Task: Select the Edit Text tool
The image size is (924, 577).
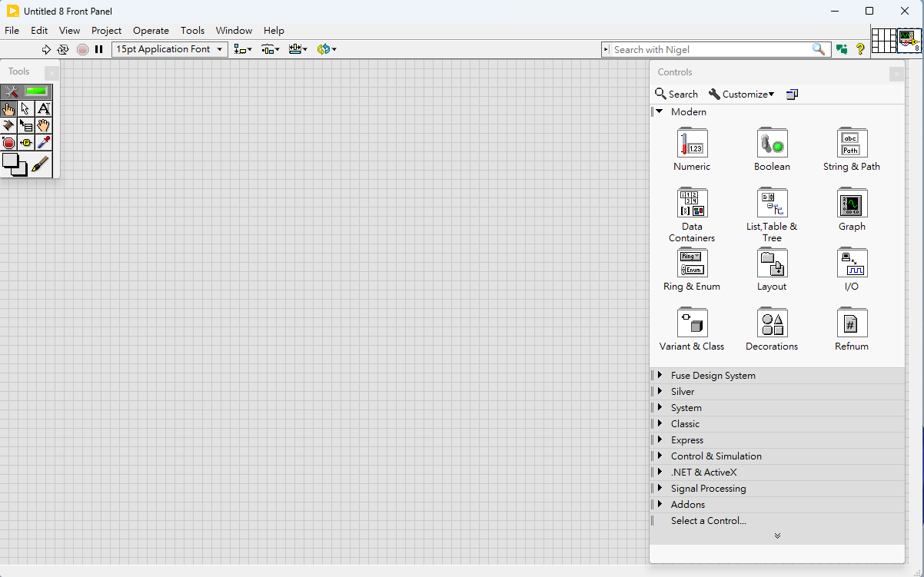Action: tap(44, 109)
